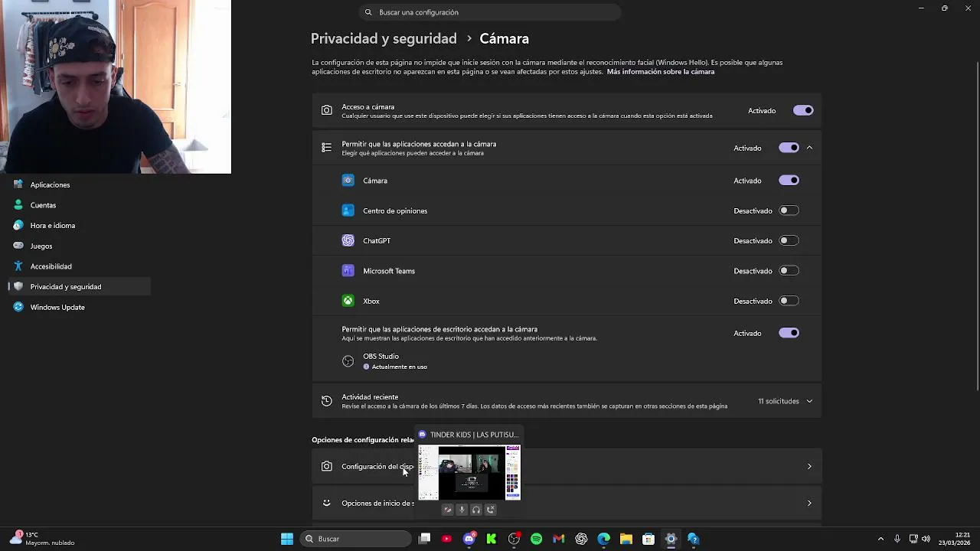Click the taskbar Buscar search box
The width and height of the screenshot is (980, 551).
point(356,539)
